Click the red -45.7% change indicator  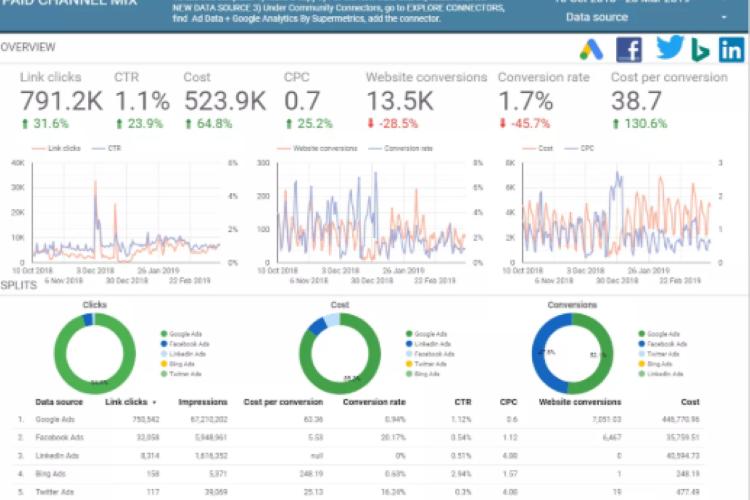tap(524, 123)
